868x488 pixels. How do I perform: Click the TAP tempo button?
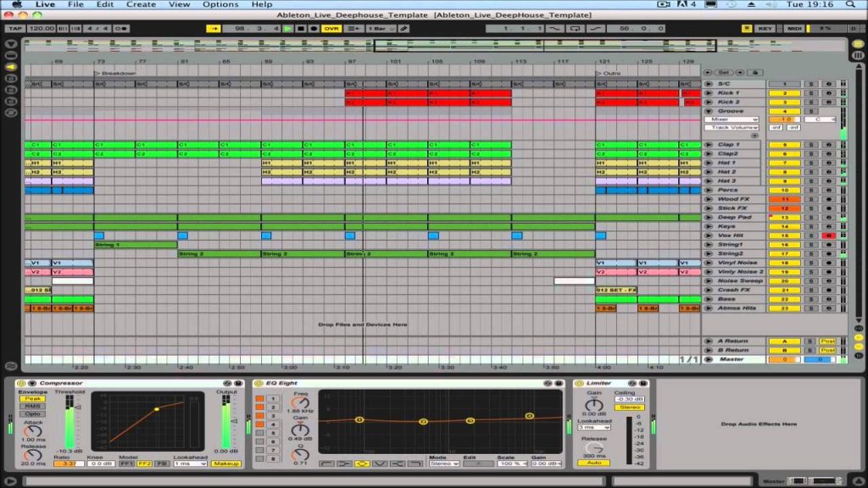pos(15,28)
